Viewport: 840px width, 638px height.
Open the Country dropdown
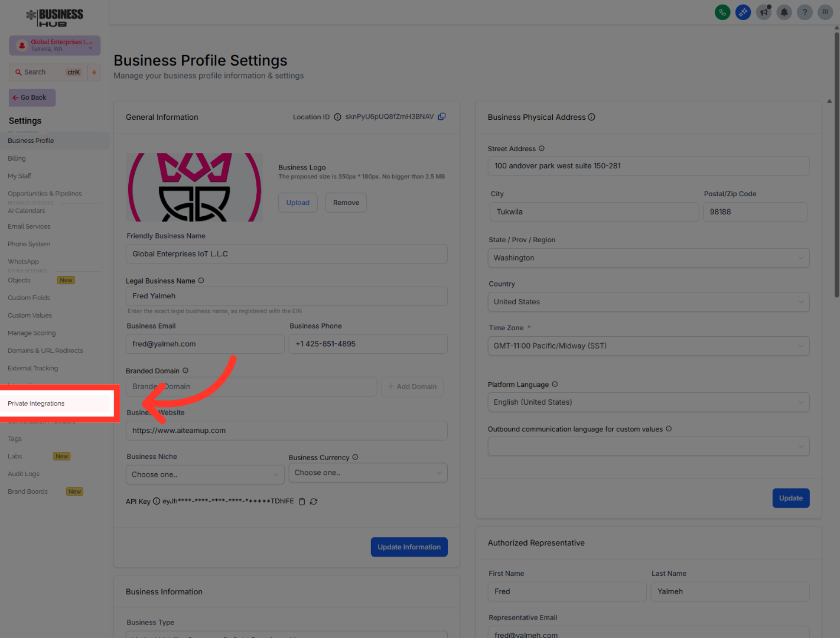tap(649, 302)
